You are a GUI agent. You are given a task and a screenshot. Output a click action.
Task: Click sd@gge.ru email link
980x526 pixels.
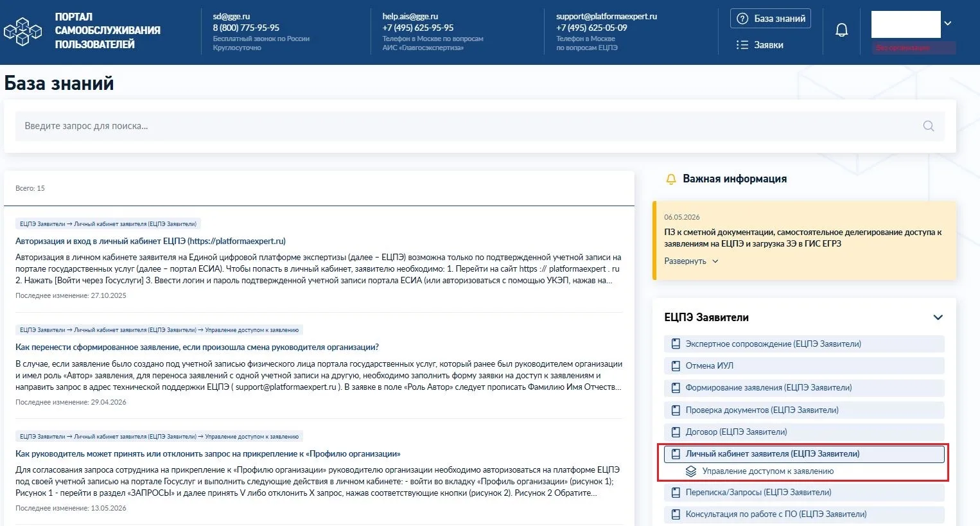click(x=231, y=17)
